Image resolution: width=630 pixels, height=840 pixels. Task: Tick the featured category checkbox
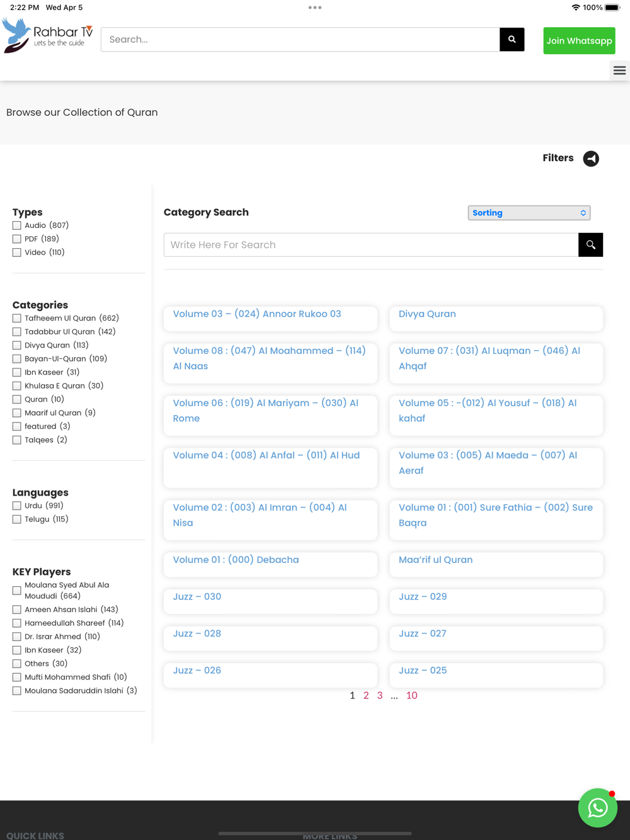(17, 427)
